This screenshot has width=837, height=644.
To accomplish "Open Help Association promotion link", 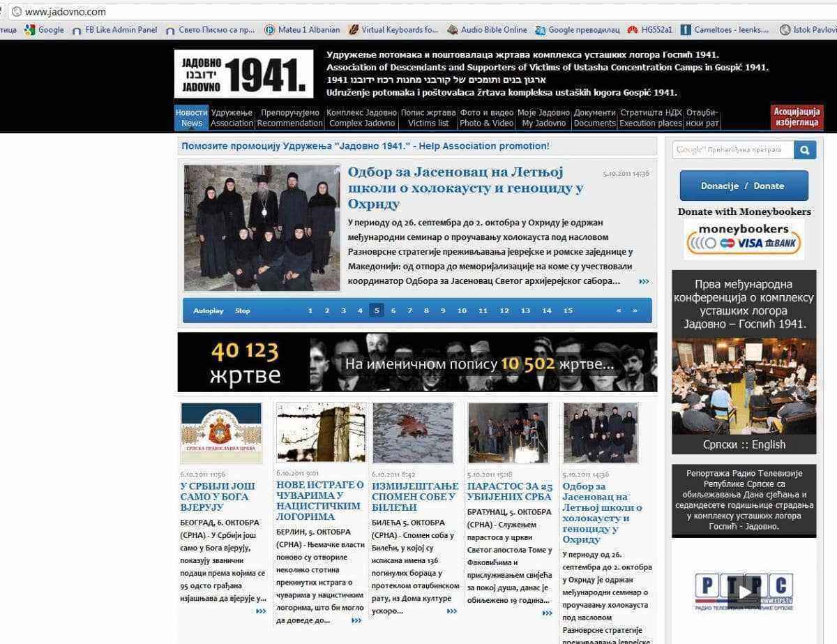I will point(365,146).
